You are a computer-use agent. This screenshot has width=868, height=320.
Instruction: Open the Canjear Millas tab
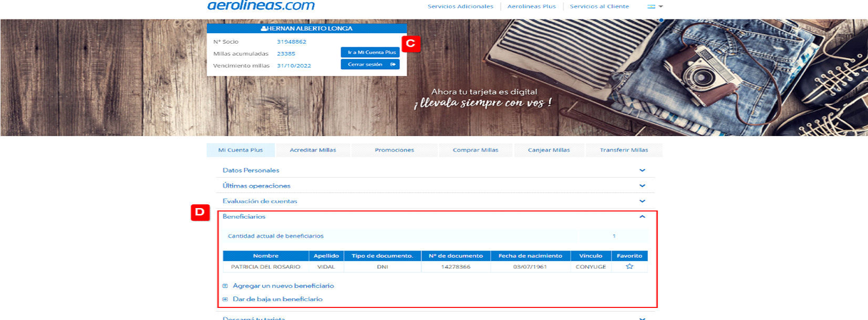[x=549, y=150]
